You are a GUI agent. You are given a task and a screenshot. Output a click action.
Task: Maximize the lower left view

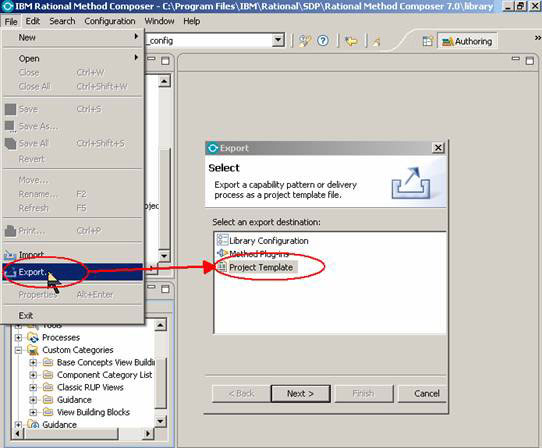pos(166,289)
